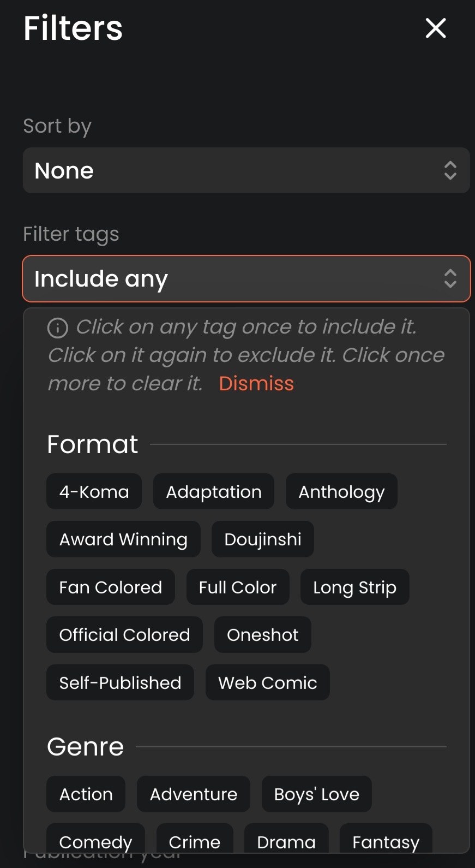Open the Sort by None dropdown
This screenshot has height=868, width=475.
click(x=246, y=170)
